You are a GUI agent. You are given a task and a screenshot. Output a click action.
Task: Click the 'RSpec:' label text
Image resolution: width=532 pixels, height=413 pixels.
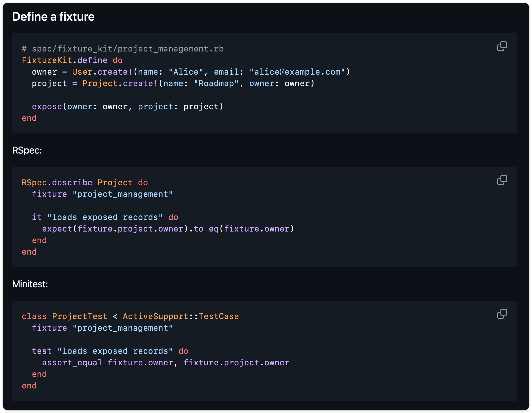click(27, 150)
